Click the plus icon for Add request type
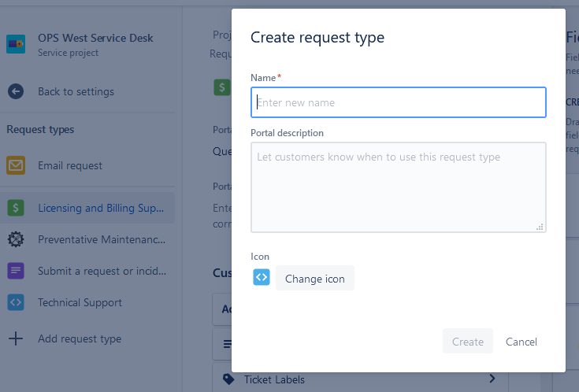This screenshot has height=392, width=579. point(16,338)
